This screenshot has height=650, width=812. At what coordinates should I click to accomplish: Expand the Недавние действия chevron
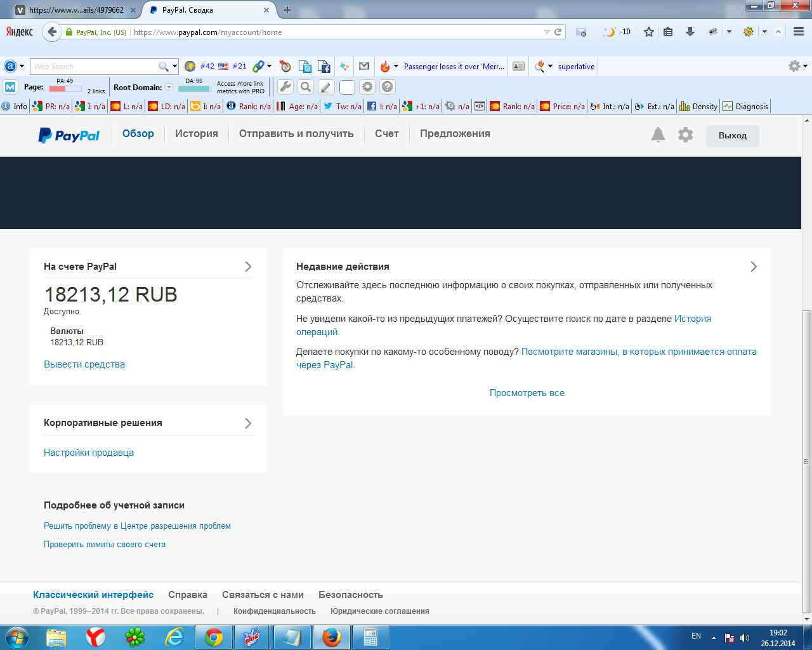[x=754, y=267]
